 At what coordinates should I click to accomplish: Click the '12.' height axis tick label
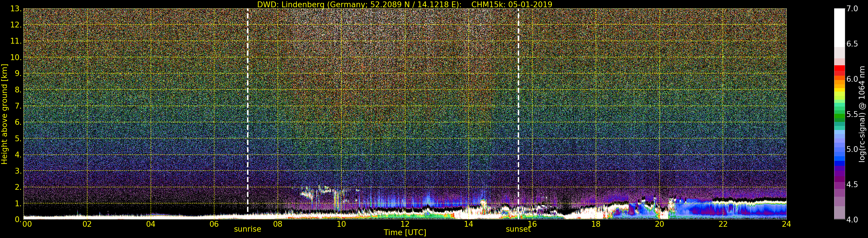16,25
